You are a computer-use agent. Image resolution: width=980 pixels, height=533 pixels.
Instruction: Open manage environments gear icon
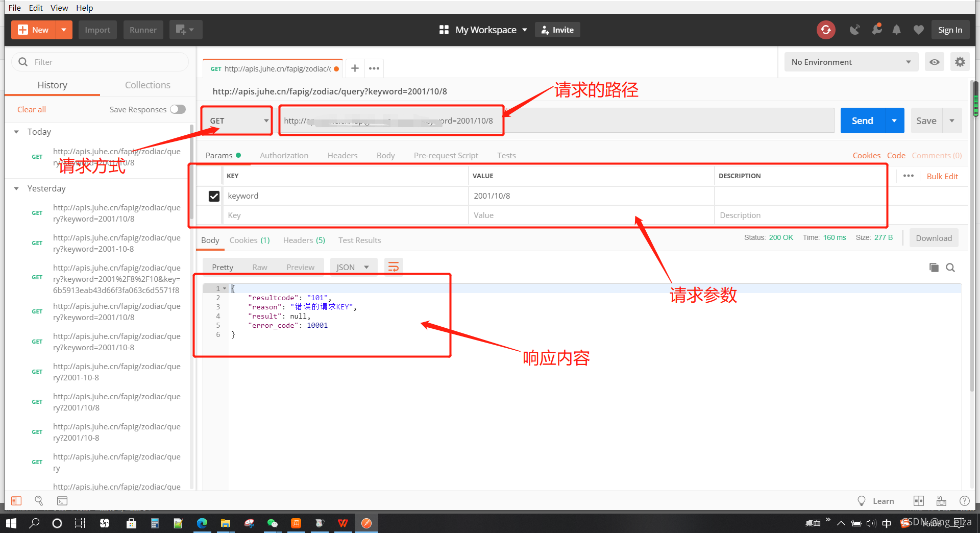960,62
